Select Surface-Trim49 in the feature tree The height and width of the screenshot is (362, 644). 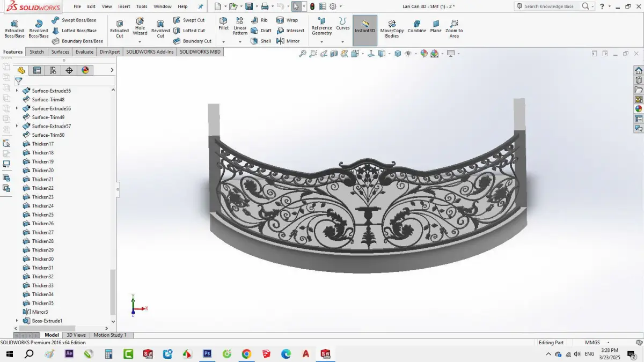48,117
